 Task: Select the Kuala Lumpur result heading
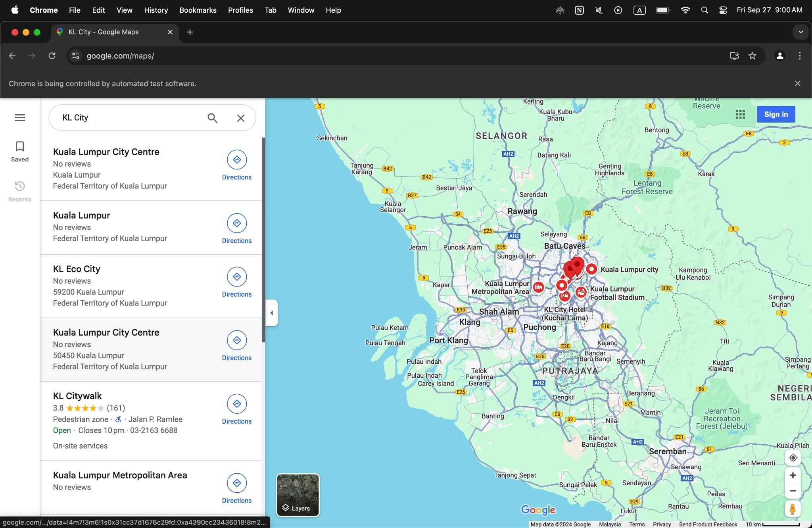[81, 215]
